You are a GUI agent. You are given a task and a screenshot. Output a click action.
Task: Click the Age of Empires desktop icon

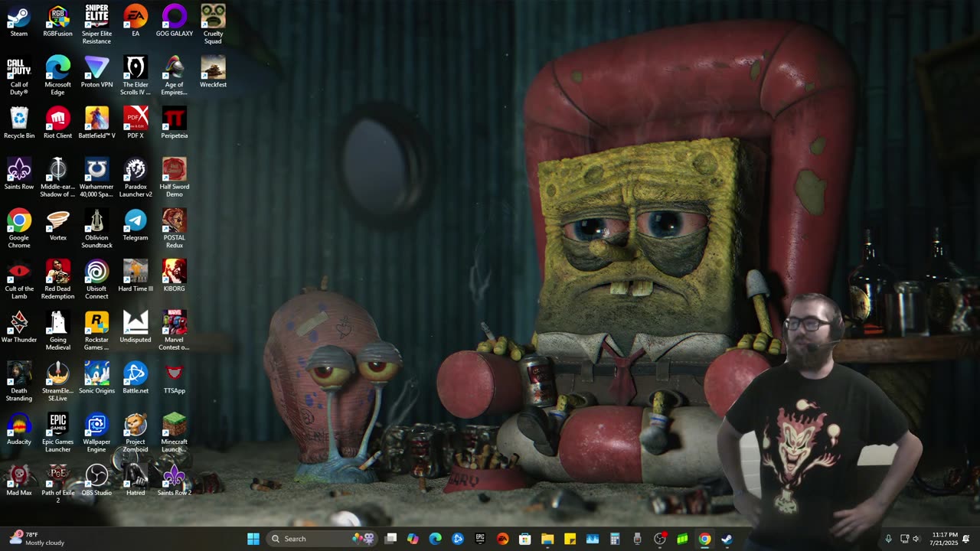[x=175, y=76]
